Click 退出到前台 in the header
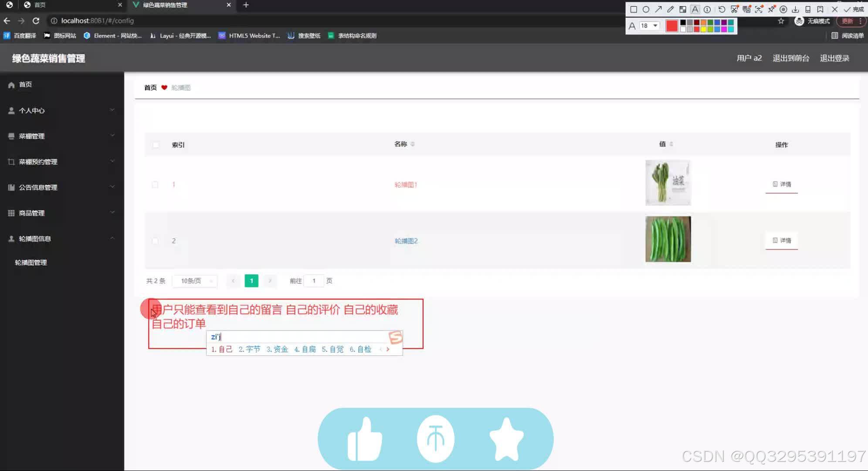This screenshot has height=471, width=868. tap(791, 58)
